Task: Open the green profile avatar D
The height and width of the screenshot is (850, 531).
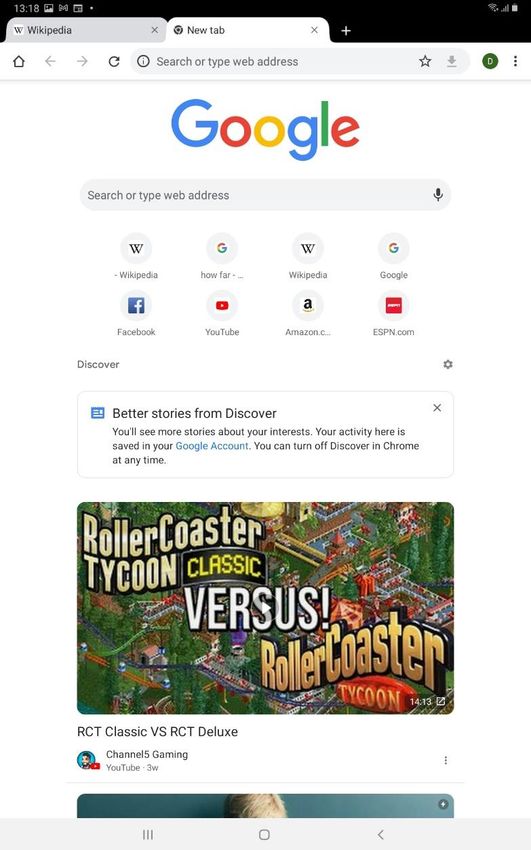Action: click(490, 61)
